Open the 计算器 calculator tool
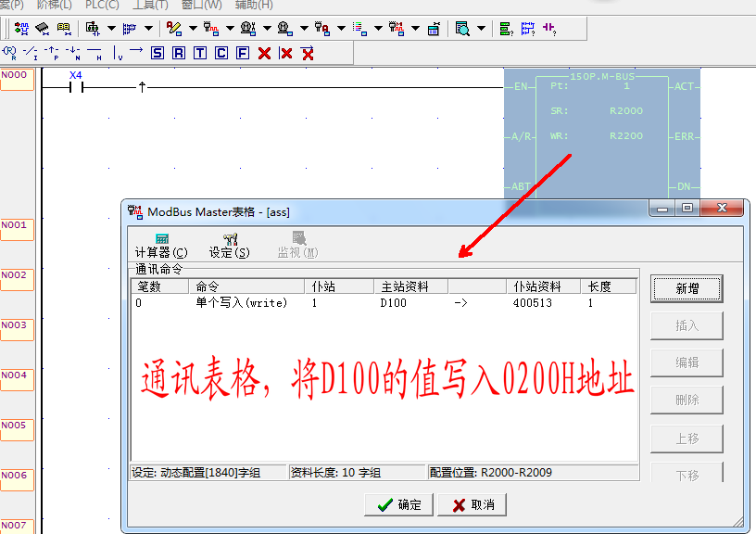 click(161, 245)
